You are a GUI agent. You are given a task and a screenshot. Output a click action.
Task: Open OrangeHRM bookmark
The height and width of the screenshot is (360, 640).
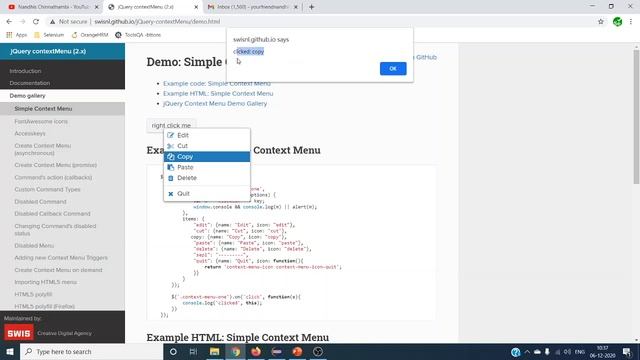tap(90, 35)
